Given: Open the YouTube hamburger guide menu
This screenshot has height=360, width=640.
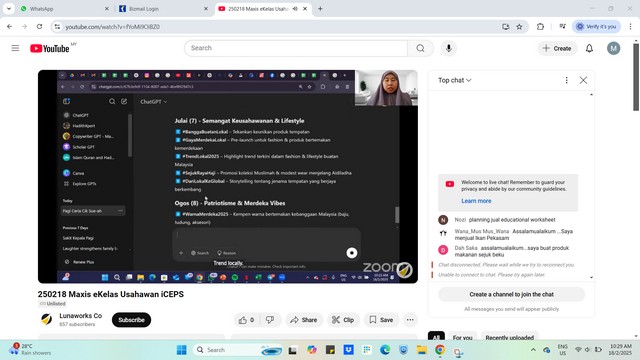Looking at the screenshot, I should click(15, 48).
